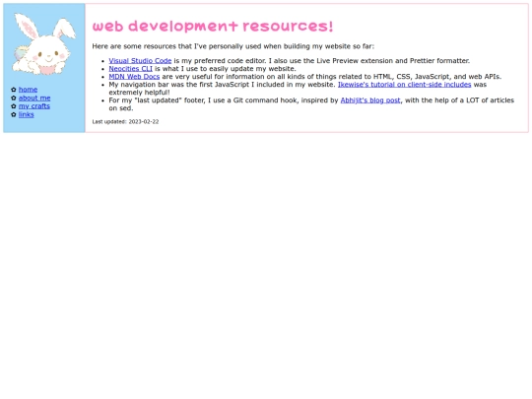This screenshot has width=532, height=399.
Task: Click the flower bullet beside links
Action: click(x=14, y=114)
